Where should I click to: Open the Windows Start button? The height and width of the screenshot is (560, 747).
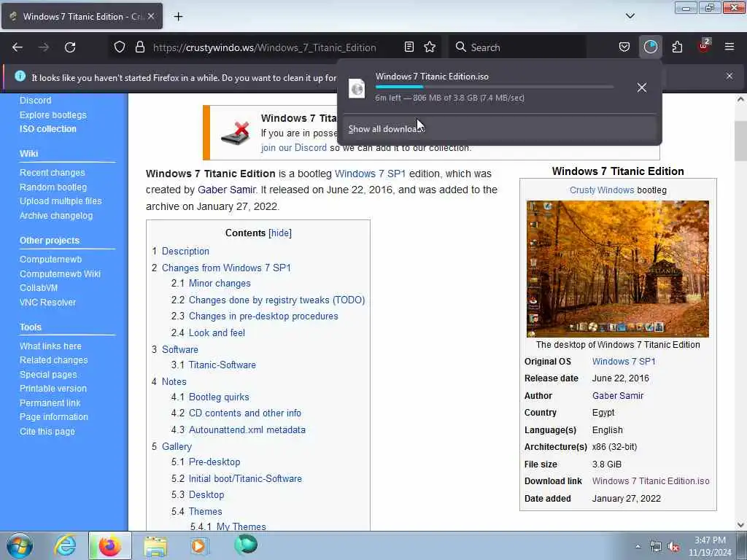point(20,545)
